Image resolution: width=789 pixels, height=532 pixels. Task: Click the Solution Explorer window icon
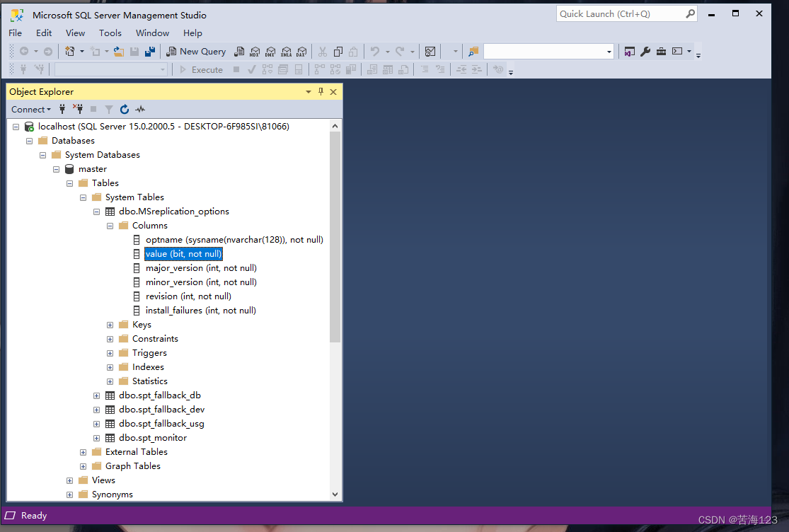(630, 51)
